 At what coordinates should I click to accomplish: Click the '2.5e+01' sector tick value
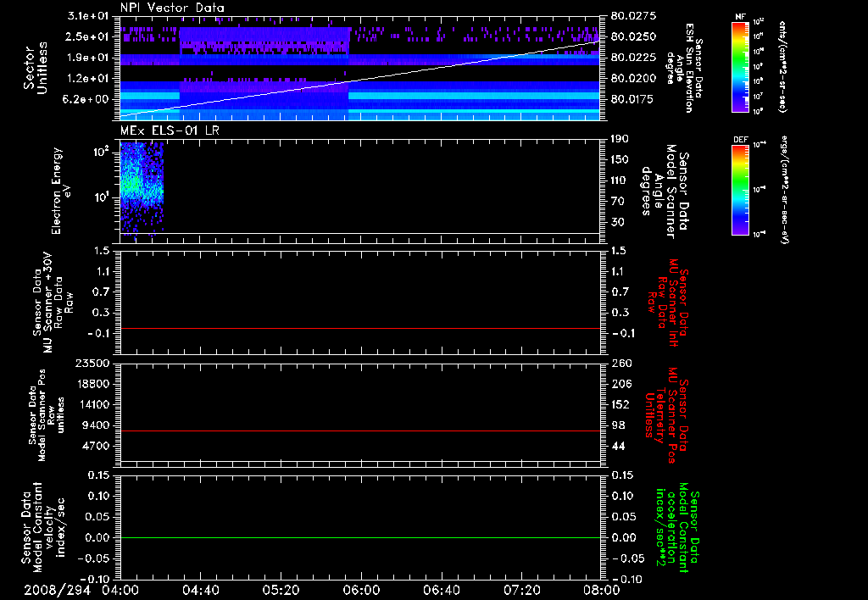pos(88,36)
